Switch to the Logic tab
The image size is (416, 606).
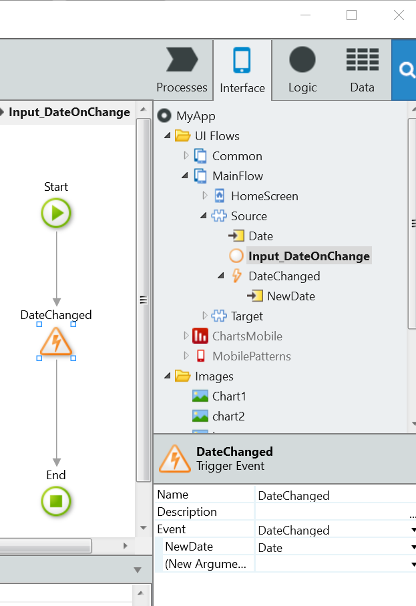(302, 70)
